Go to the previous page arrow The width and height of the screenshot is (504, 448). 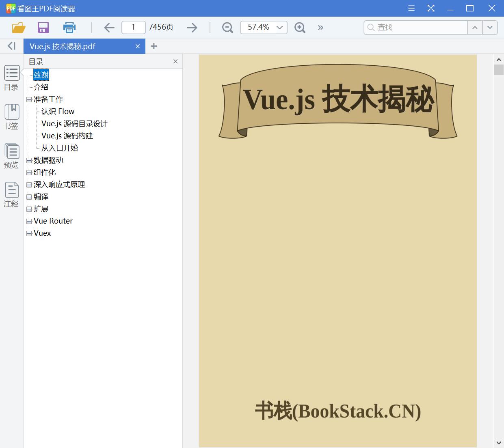tap(109, 28)
